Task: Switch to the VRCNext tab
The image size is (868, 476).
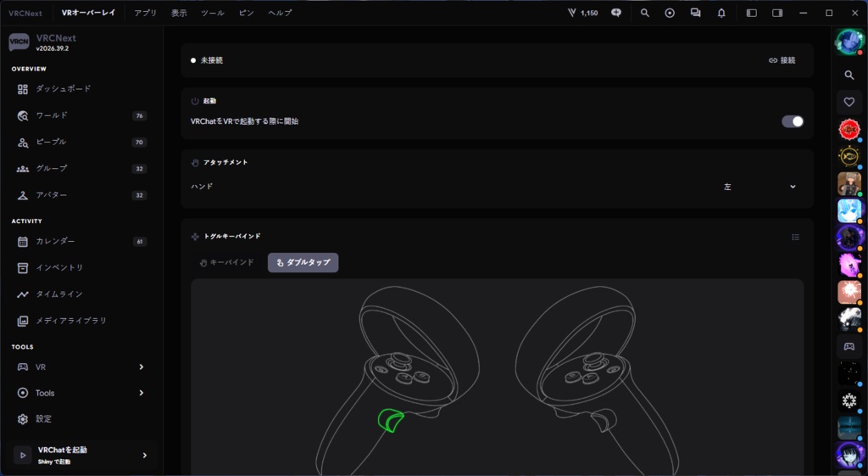Action: [25, 13]
